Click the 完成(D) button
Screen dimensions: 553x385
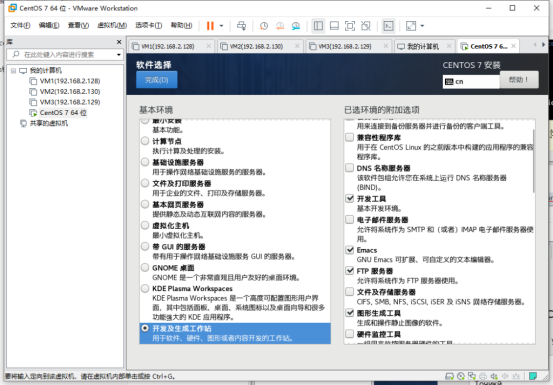coord(157,80)
